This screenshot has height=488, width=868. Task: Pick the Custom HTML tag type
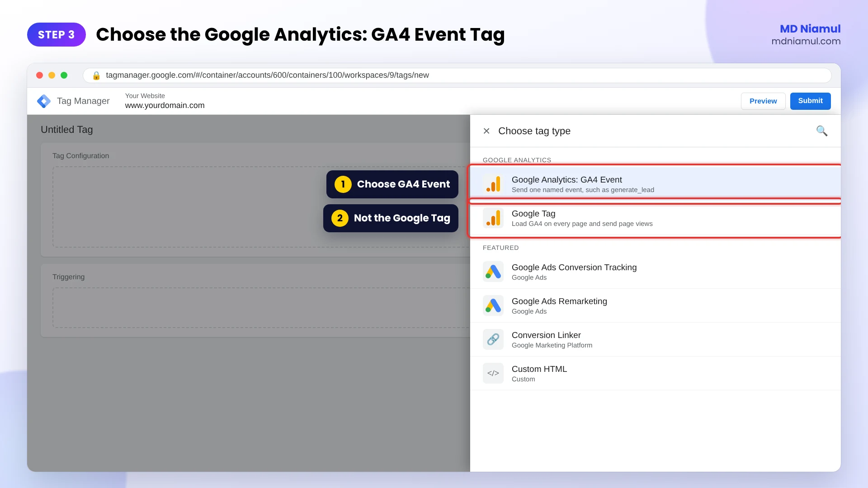[656, 374]
